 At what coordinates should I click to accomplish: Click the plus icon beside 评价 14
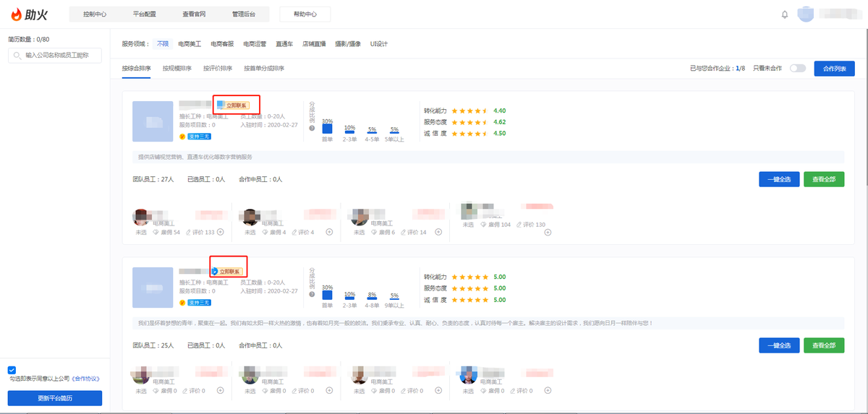pyautogui.click(x=439, y=232)
